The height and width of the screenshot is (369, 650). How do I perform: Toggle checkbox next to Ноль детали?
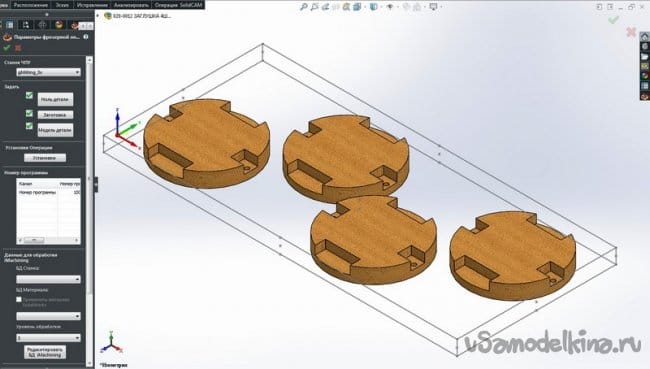coord(29,95)
